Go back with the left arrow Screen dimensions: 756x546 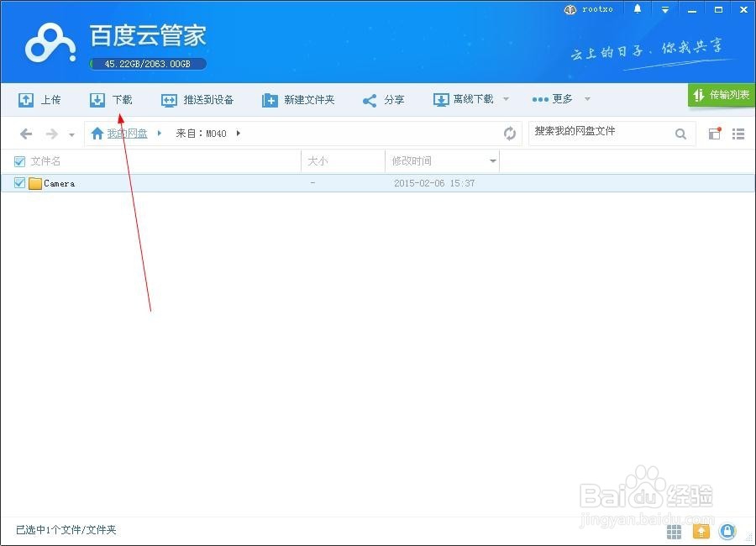coord(26,134)
